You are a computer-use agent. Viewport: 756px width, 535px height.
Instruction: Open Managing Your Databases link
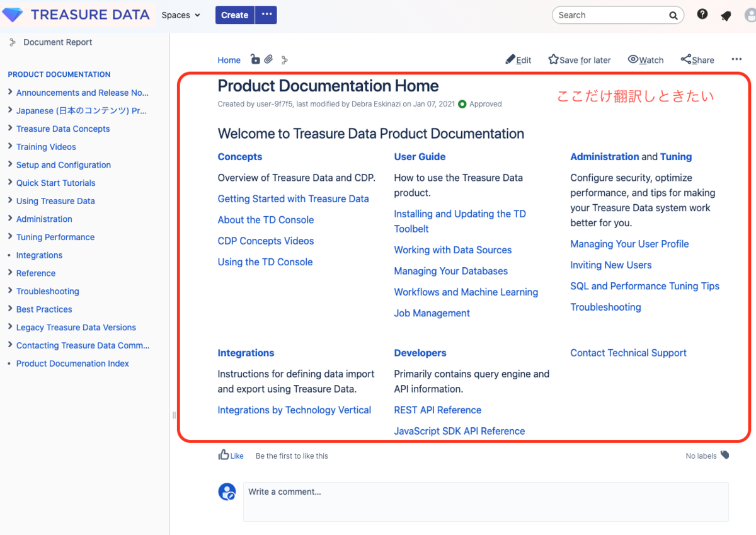pyautogui.click(x=451, y=272)
